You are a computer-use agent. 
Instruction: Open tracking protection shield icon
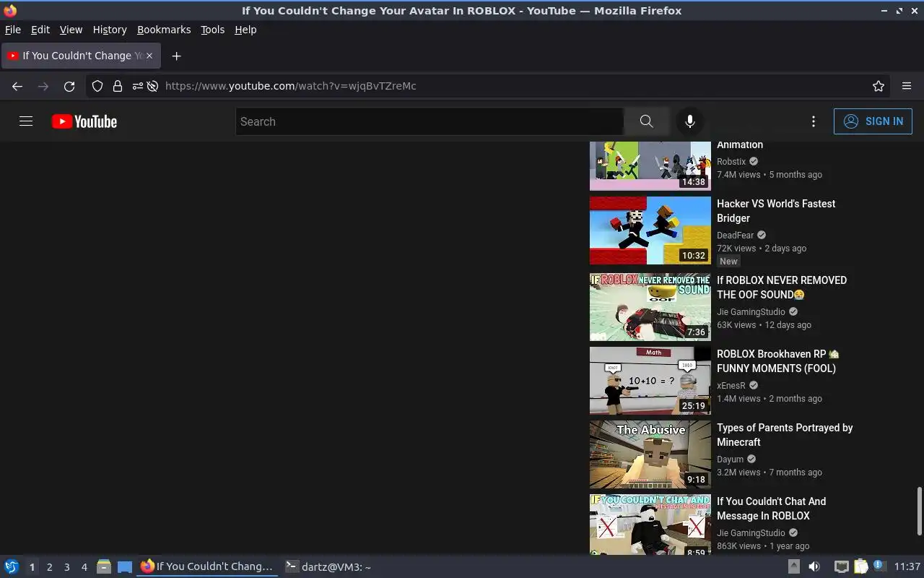[x=97, y=86]
